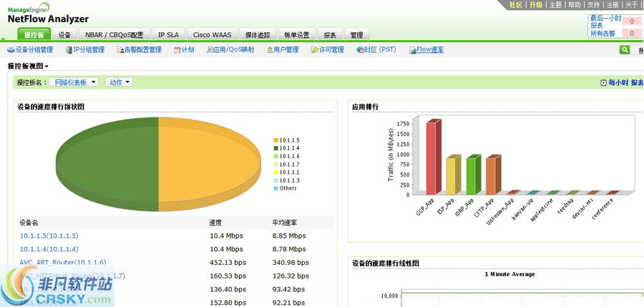This screenshot has height=307, width=644.
Task: Click the 速度 column header
Action: coord(215,223)
